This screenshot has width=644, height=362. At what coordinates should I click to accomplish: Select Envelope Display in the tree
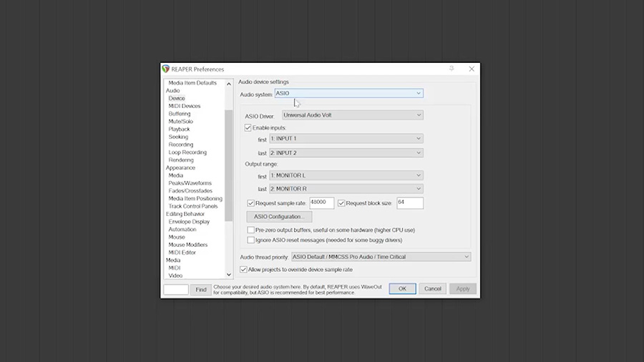click(189, 222)
